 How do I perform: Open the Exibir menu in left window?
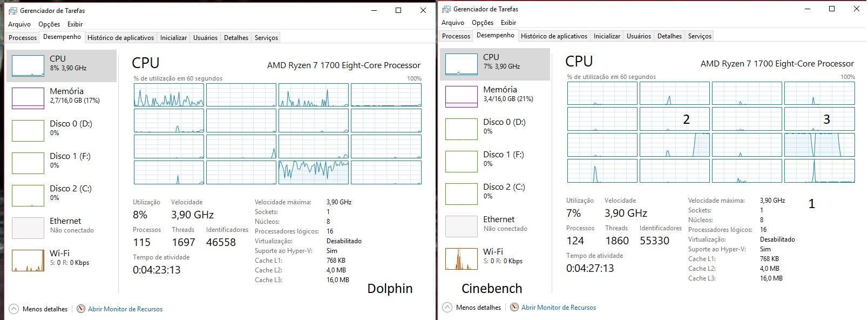point(75,24)
